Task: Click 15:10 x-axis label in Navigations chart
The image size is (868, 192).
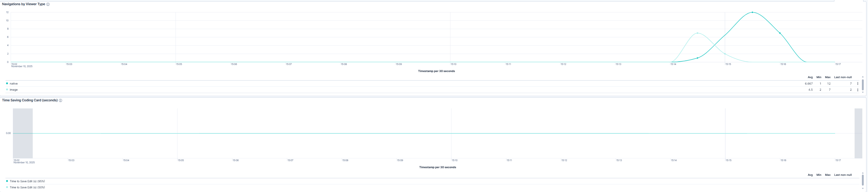Action: (x=454, y=64)
